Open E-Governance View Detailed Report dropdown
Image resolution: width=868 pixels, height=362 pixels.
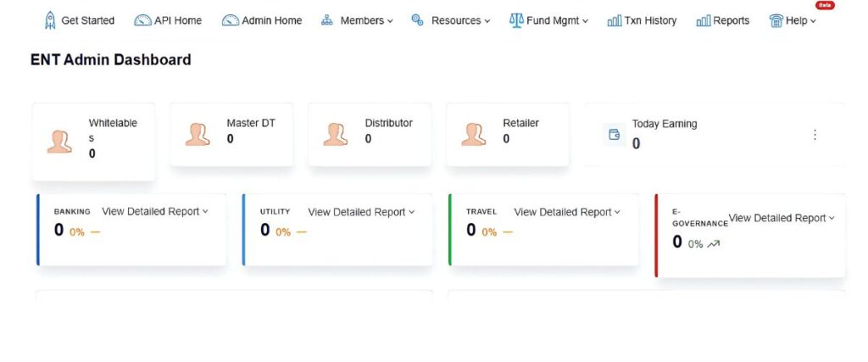point(782,218)
